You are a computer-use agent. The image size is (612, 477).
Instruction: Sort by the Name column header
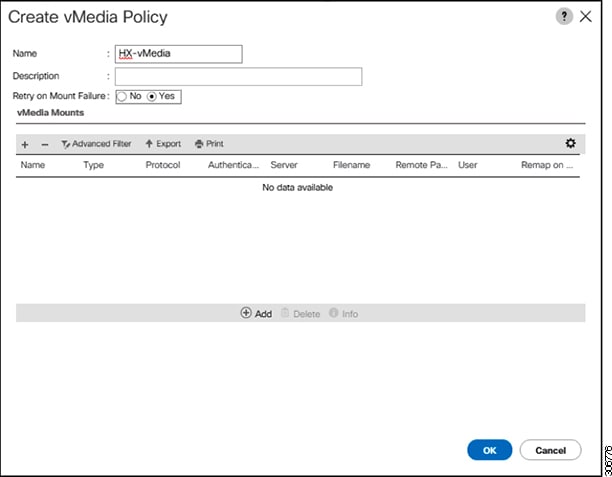[33, 165]
